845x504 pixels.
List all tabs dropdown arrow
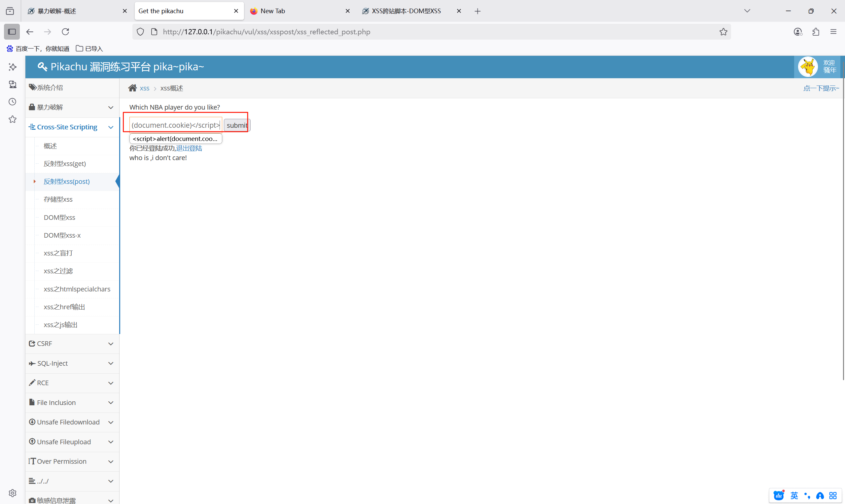coord(747,11)
